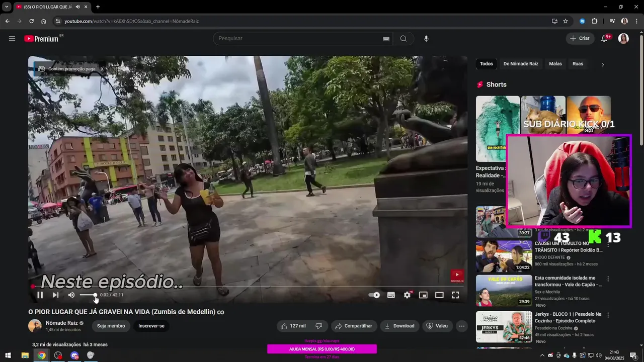Show hidden system tray icons
This screenshot has width=644, height=362.
(x=542, y=355)
